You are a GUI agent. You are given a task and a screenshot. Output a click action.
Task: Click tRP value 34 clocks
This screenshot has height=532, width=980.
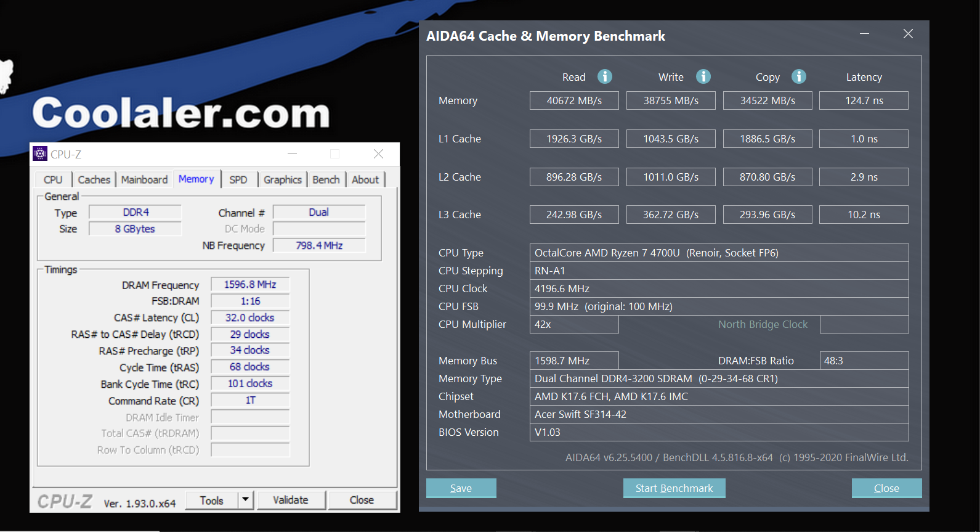(x=250, y=350)
